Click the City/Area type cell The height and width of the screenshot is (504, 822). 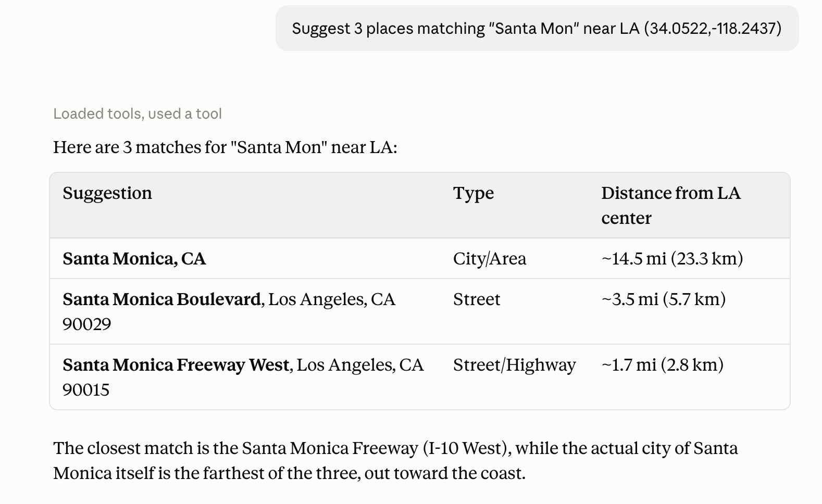pyautogui.click(x=490, y=259)
